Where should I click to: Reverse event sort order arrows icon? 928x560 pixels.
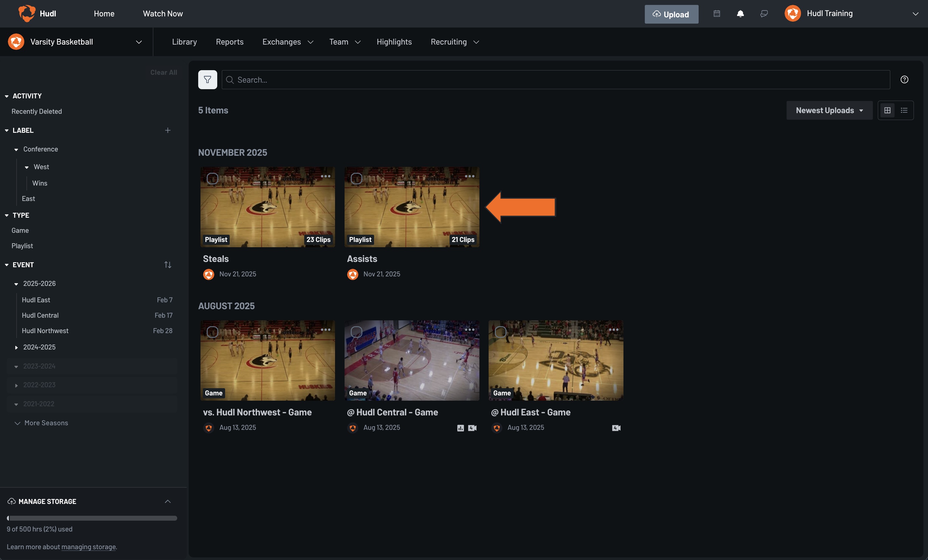click(168, 265)
